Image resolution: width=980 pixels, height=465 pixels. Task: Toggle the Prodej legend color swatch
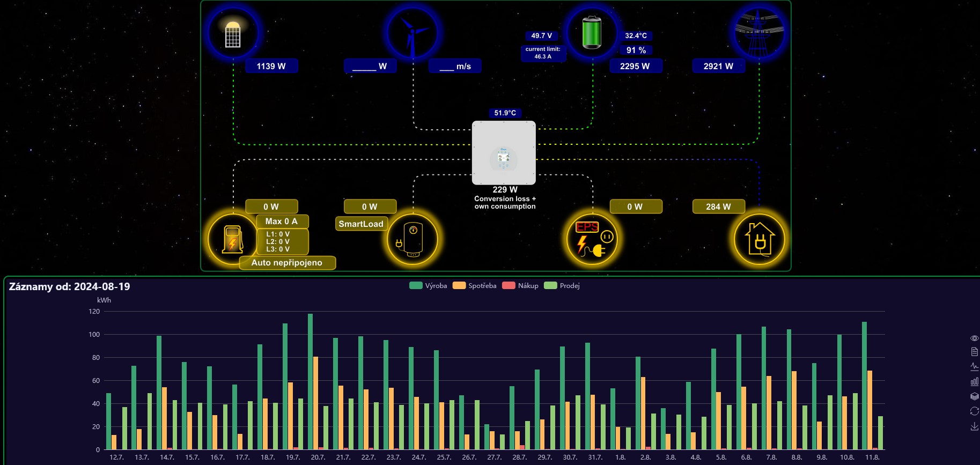tap(550, 286)
